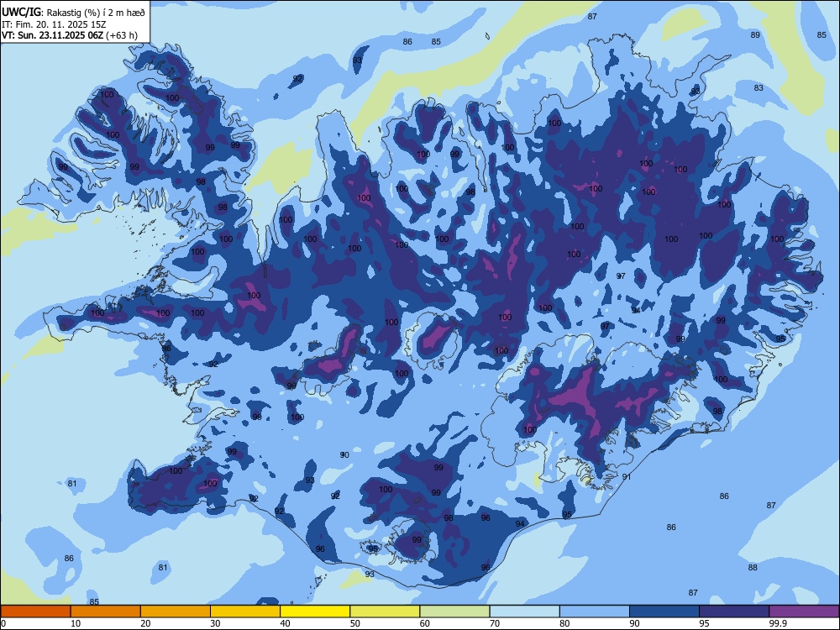Pick the bright yellow 40–50 legend swatch
840x630 pixels.
pos(315,612)
